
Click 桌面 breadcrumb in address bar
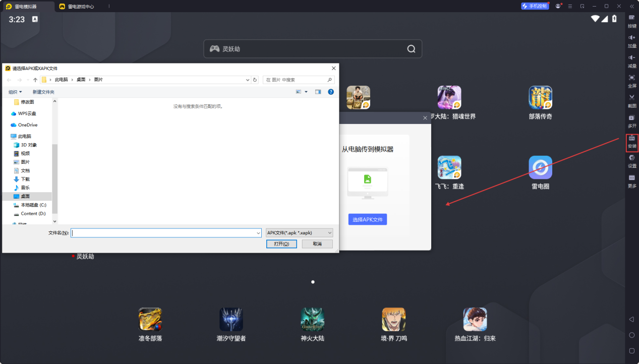81,80
